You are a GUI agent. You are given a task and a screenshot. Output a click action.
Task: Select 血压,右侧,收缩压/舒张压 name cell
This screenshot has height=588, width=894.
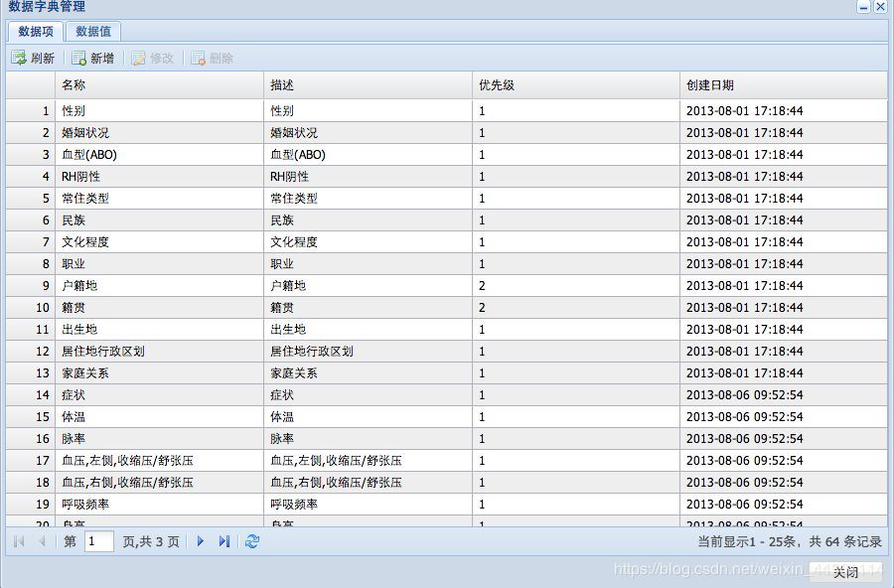pyautogui.click(x=159, y=483)
